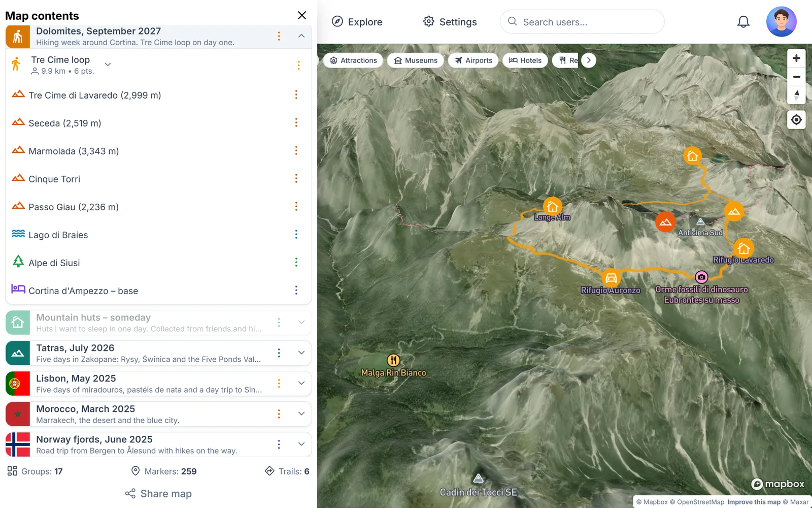Filter map by Airports
This screenshot has width=812, height=508.
(473, 60)
